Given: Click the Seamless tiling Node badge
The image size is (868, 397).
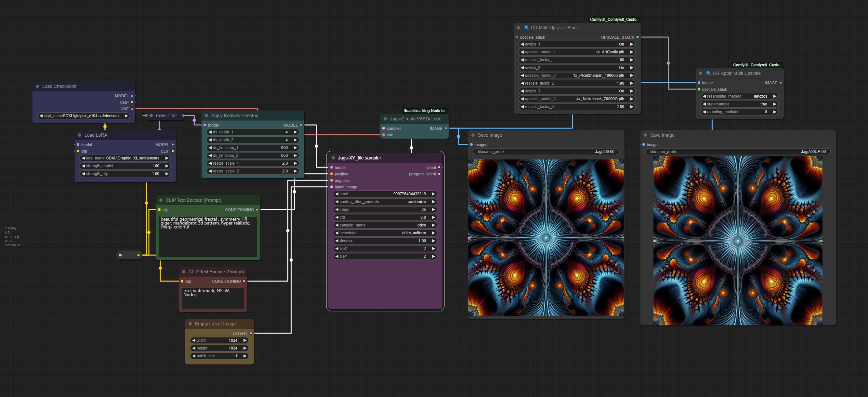Looking at the screenshot, I should [424, 111].
